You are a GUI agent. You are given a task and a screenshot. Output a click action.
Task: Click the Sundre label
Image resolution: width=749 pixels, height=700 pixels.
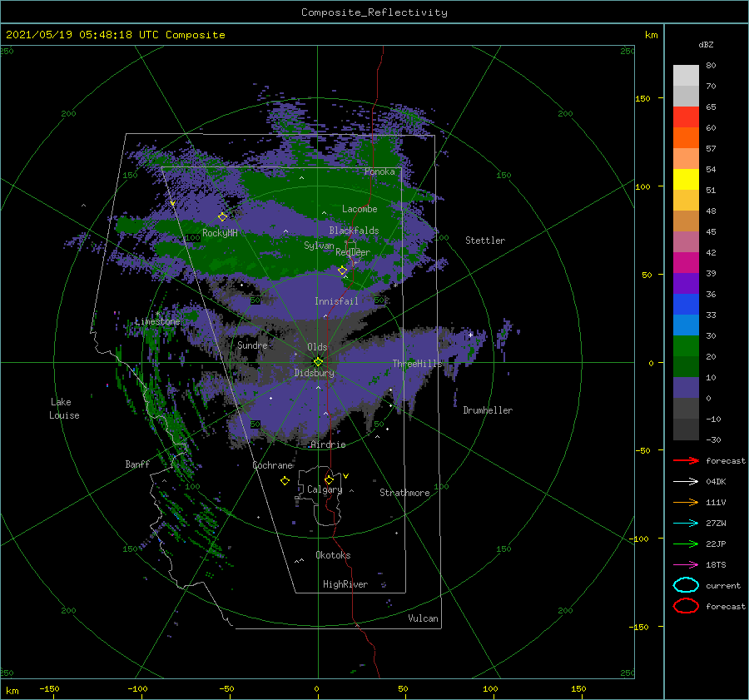pos(253,345)
